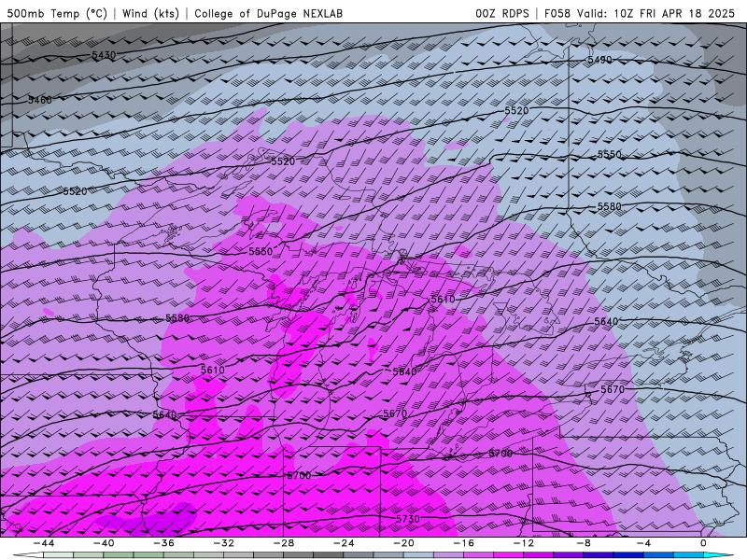Click the -12 value on the temperature scale

coord(524,543)
